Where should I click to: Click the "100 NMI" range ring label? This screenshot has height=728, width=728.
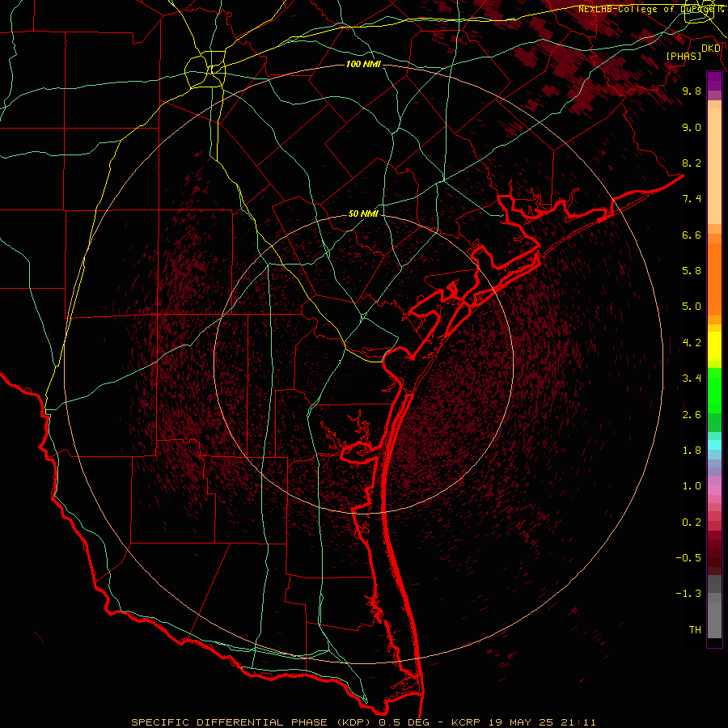pyautogui.click(x=363, y=64)
